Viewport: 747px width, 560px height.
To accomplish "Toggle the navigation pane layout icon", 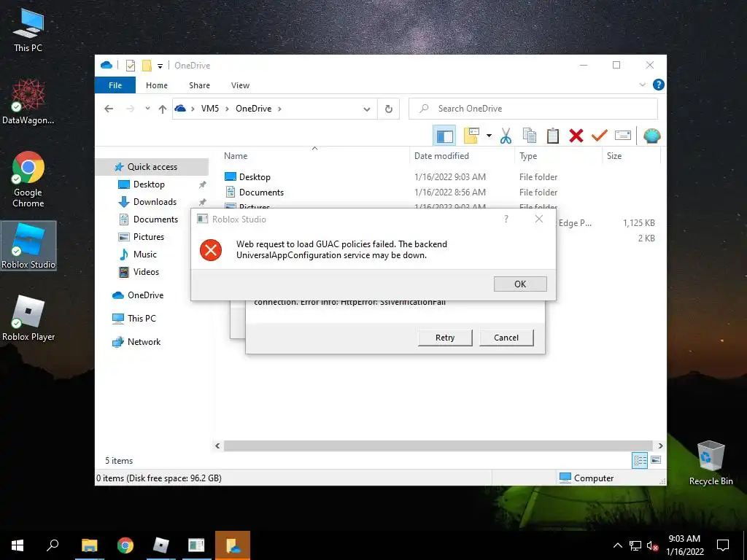I will pyautogui.click(x=444, y=136).
